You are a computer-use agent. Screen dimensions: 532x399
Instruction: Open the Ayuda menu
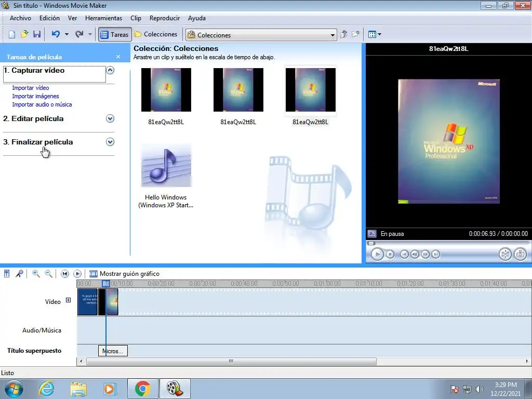pos(197,18)
